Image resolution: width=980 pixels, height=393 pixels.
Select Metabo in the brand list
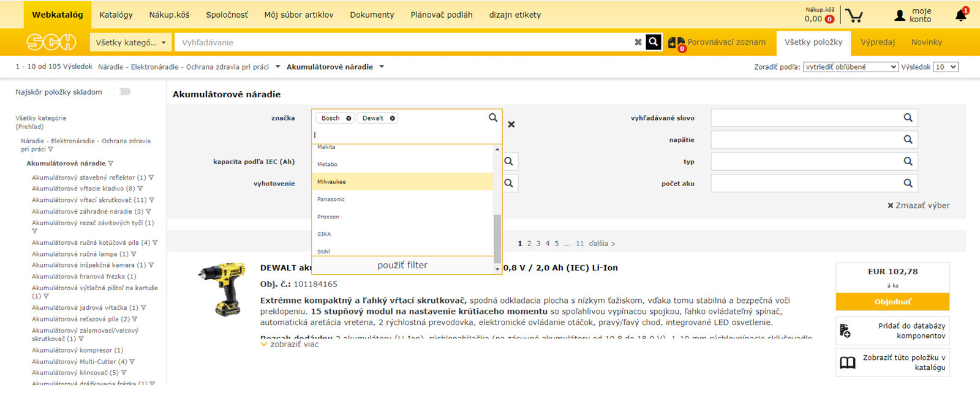(x=402, y=164)
